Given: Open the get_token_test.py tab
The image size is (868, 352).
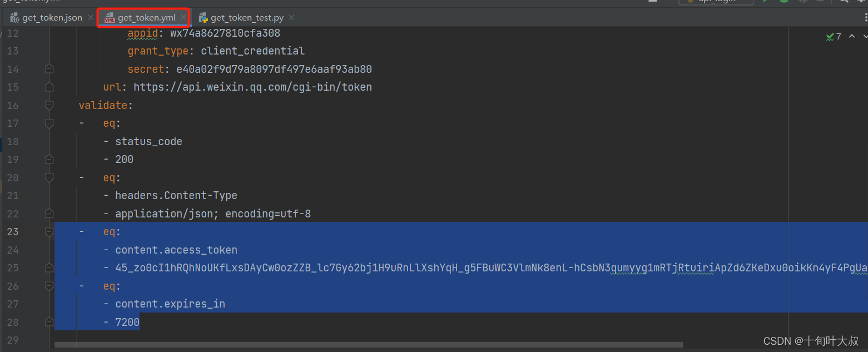Looking at the screenshot, I should 247,18.
